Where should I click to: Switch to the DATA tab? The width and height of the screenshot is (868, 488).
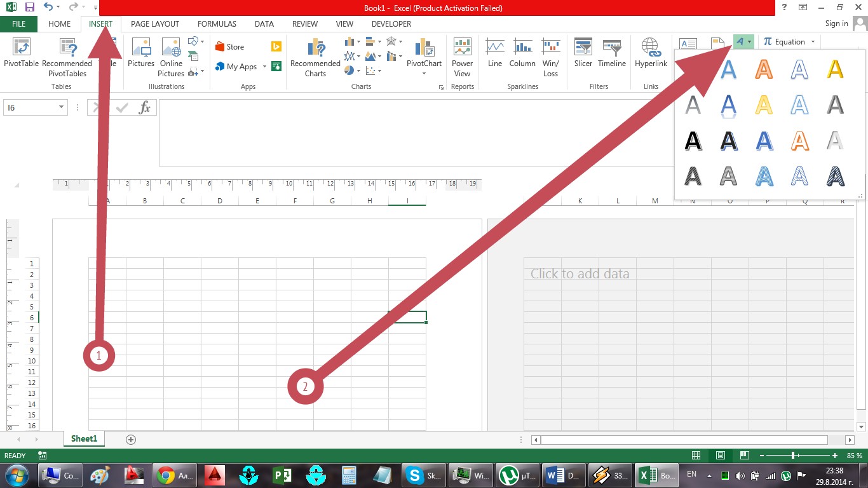(x=264, y=24)
